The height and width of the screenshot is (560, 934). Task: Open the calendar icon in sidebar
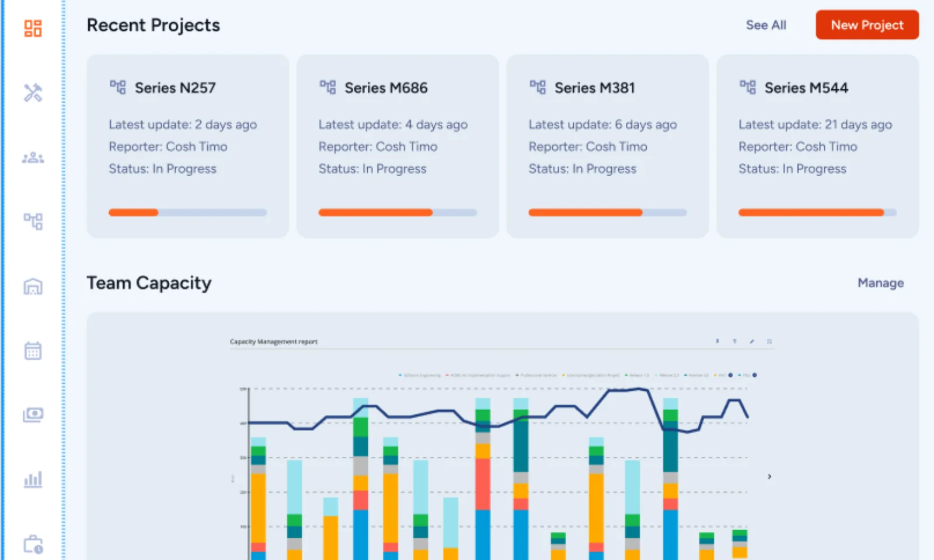coord(33,351)
